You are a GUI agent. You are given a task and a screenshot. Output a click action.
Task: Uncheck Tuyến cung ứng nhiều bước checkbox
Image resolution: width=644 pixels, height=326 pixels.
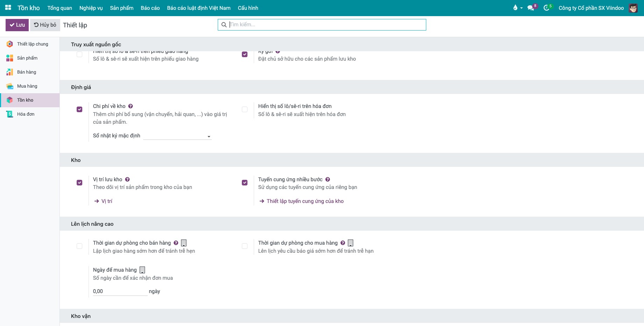(x=245, y=183)
